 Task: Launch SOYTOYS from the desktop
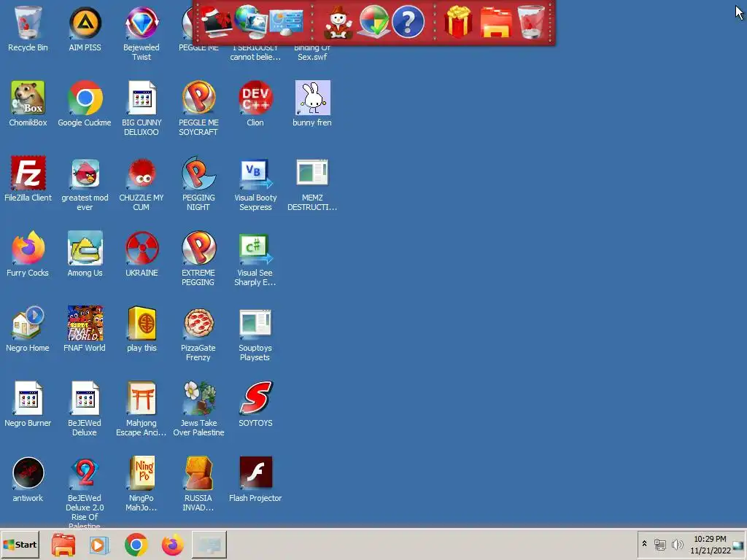pyautogui.click(x=255, y=404)
